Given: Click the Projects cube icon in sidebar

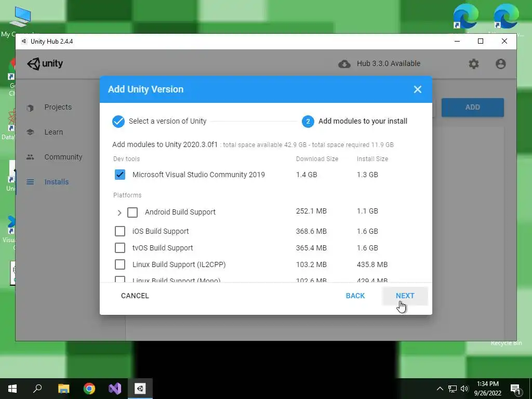Looking at the screenshot, I should click(30, 108).
